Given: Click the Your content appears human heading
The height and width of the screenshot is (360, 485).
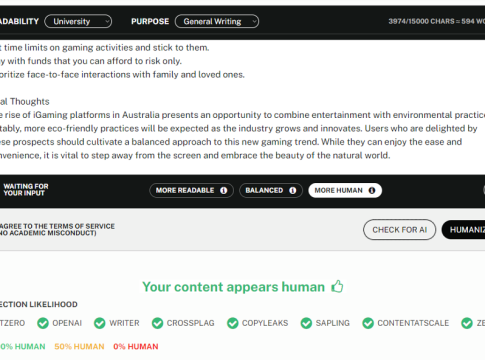Looking at the screenshot, I should 233,287.
